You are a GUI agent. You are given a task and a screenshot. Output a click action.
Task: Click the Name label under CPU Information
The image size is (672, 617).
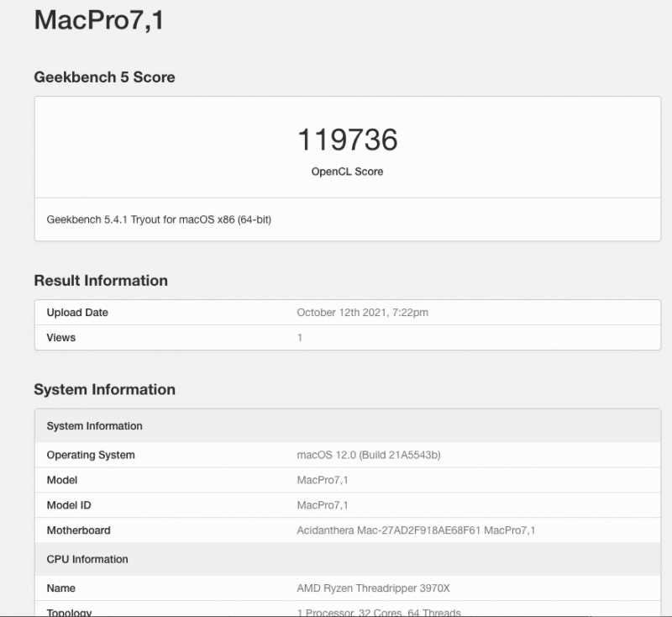click(x=60, y=588)
